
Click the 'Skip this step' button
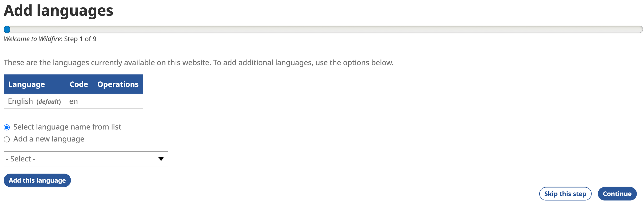coord(565,194)
